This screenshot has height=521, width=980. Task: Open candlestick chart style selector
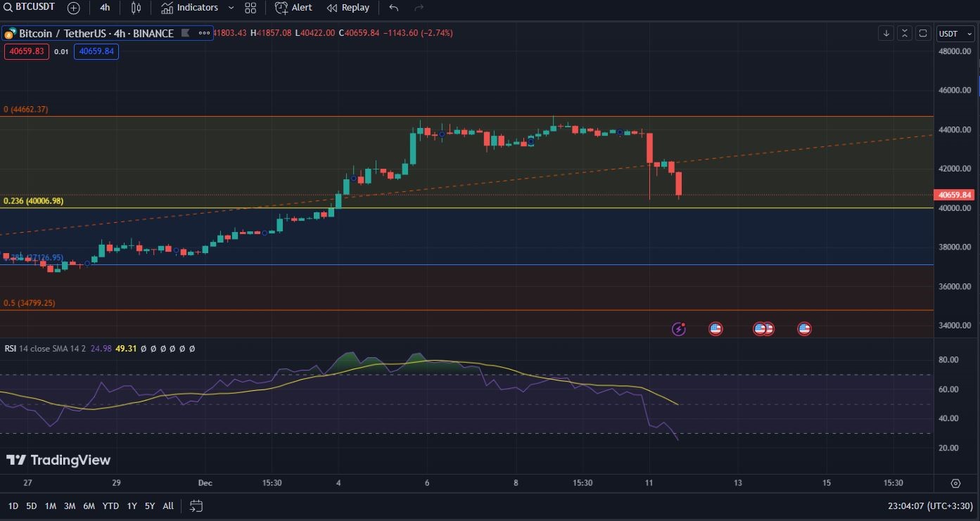click(136, 8)
